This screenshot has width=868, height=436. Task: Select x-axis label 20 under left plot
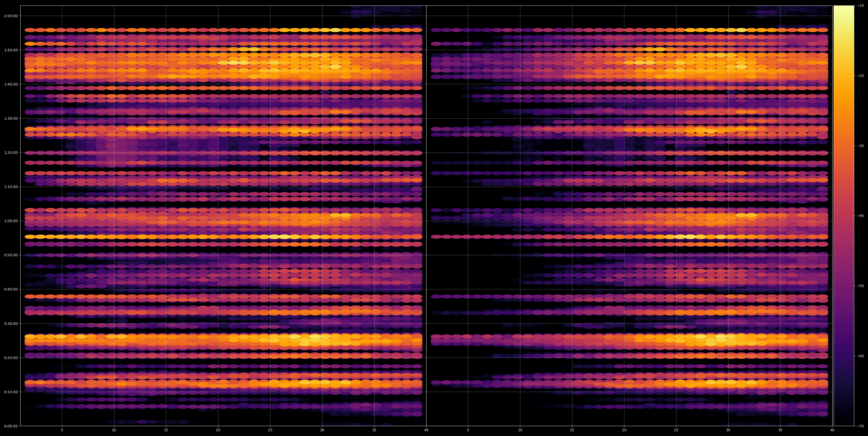click(218, 430)
